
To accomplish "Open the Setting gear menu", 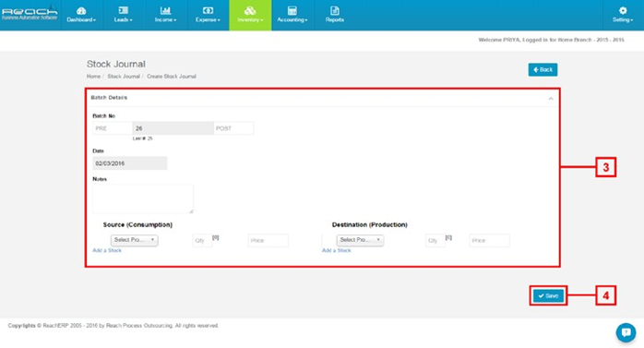I will coord(623,15).
